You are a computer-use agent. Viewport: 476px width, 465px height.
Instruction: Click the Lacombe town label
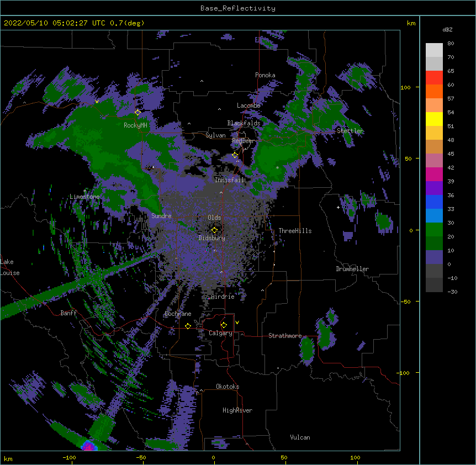pyautogui.click(x=248, y=105)
